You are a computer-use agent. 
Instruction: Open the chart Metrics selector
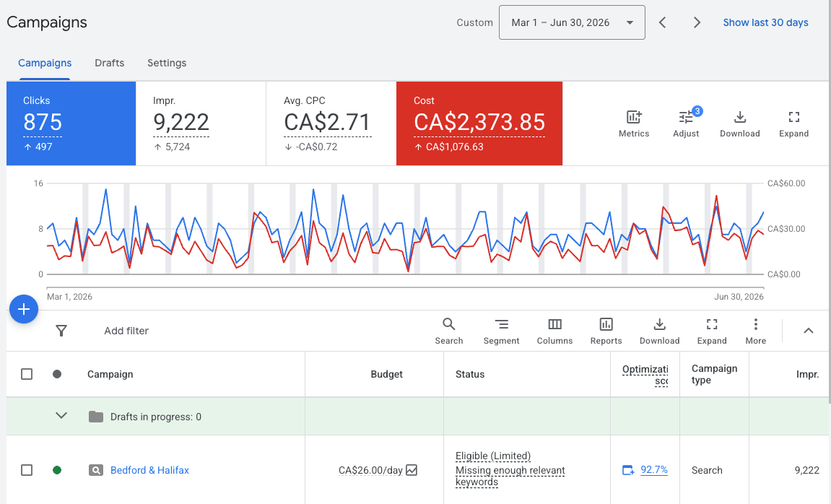[x=634, y=124]
